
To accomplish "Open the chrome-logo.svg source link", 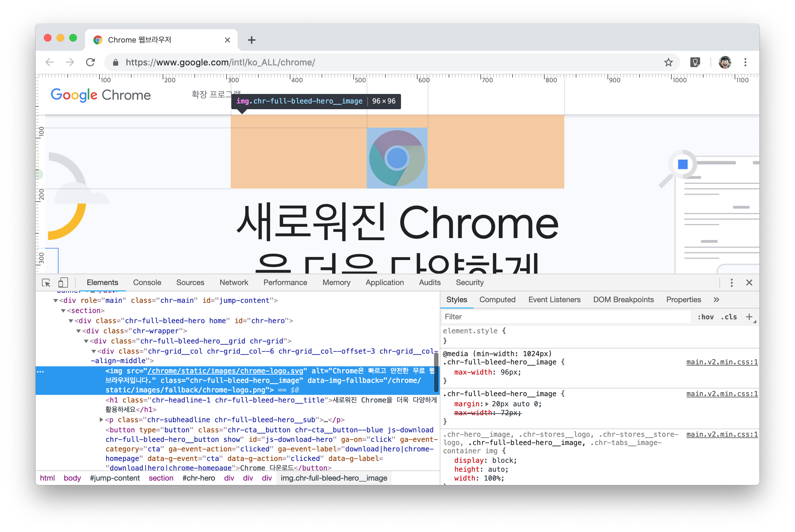I will [225, 371].
